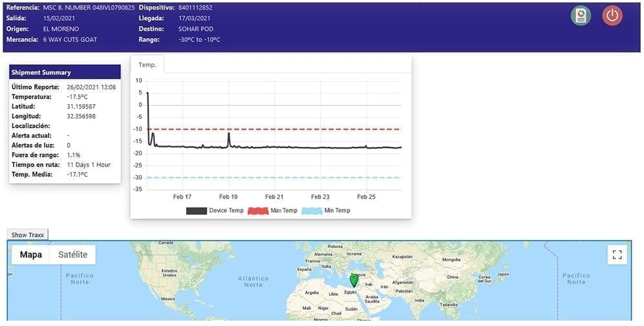Screen dimensions: 644x326
Task: Switch to the Temp. chart tab
Action: (147, 65)
